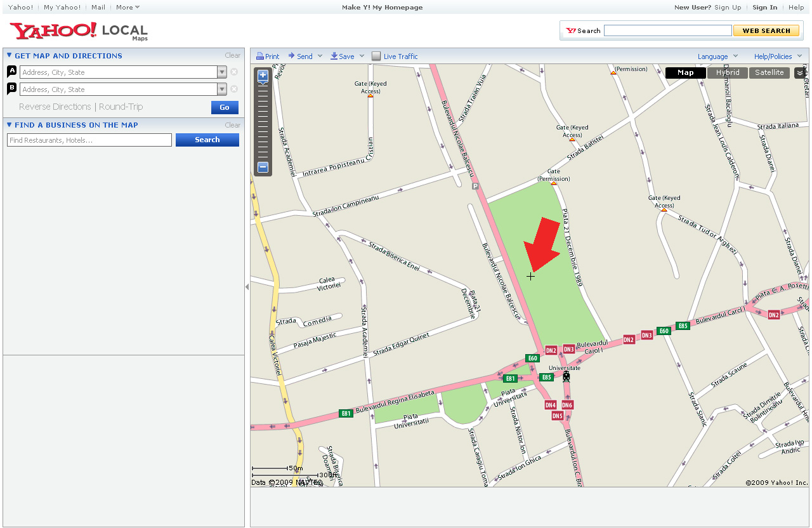Open the Mail link
Viewport: 812px width, 528px height.
tap(98, 8)
